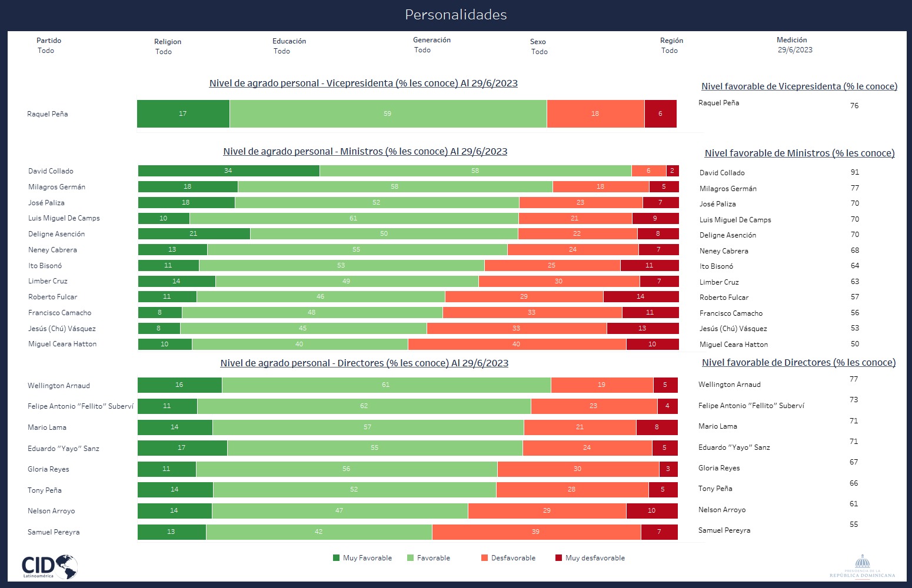The image size is (912, 588).
Task: Click David Collado's dark green 34 bar segment
Action: pos(229,171)
